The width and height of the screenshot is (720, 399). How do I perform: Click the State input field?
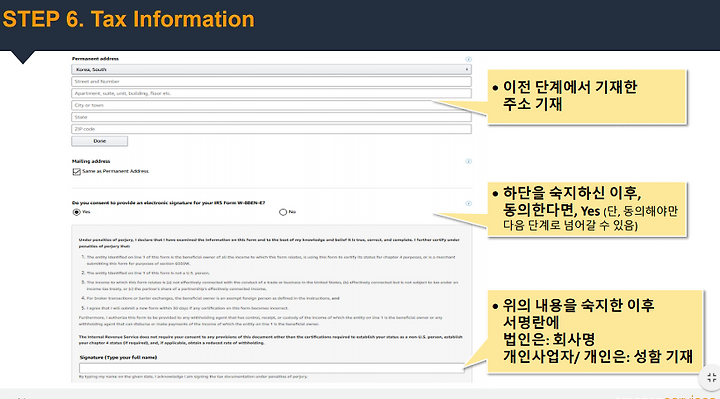(x=271, y=117)
